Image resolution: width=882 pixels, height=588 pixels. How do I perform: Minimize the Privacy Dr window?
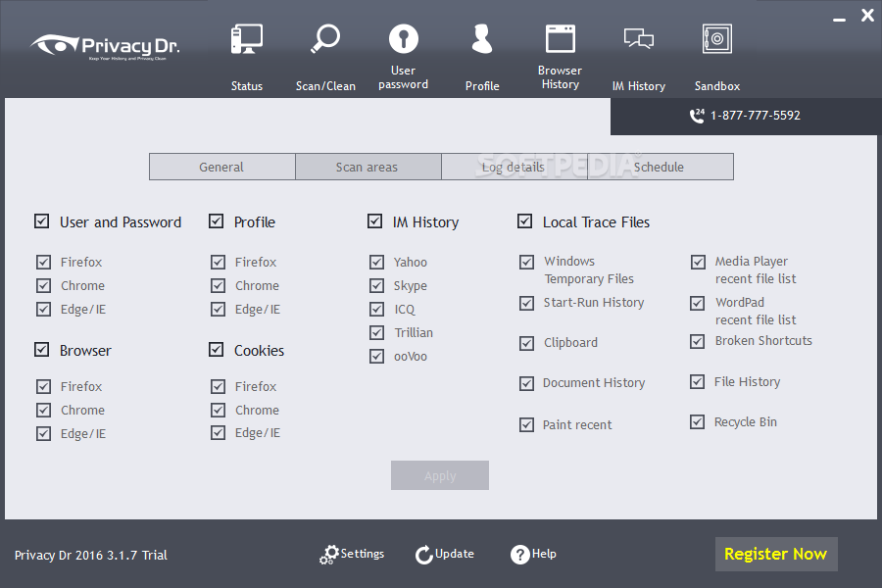click(x=839, y=20)
